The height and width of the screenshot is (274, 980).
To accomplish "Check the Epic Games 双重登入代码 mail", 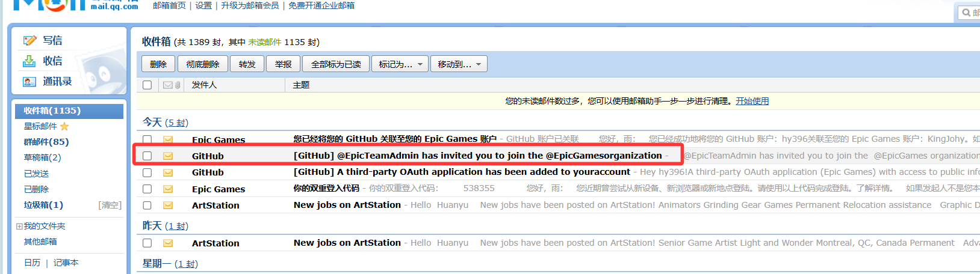I will click(147, 189).
